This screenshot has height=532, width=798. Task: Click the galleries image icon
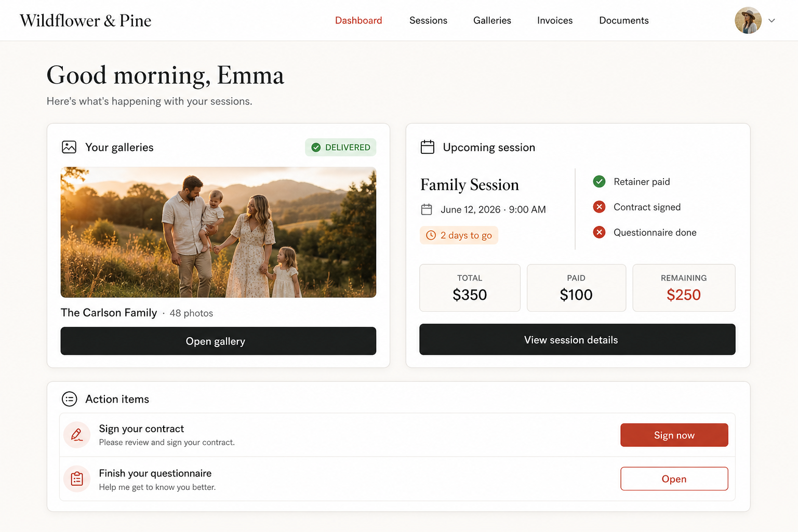(x=69, y=147)
